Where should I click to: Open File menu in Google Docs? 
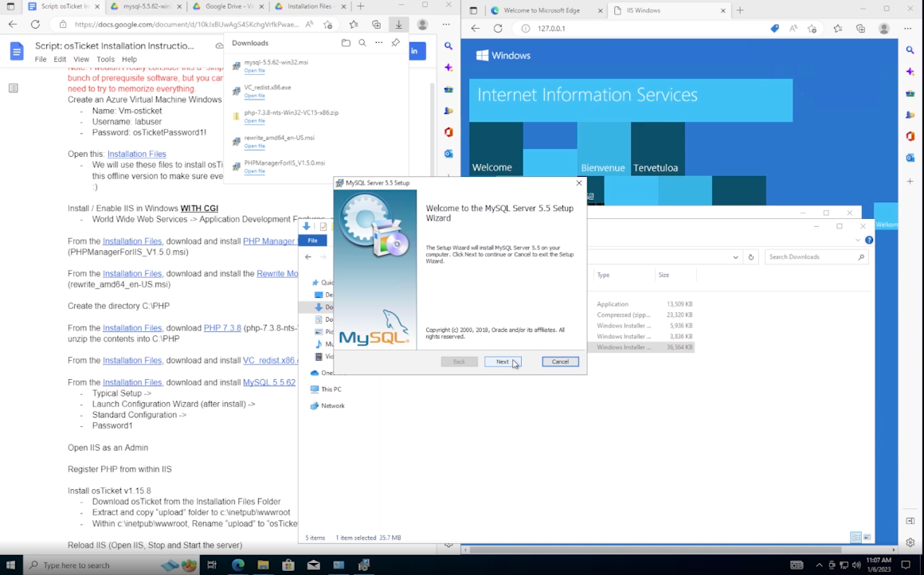(41, 60)
